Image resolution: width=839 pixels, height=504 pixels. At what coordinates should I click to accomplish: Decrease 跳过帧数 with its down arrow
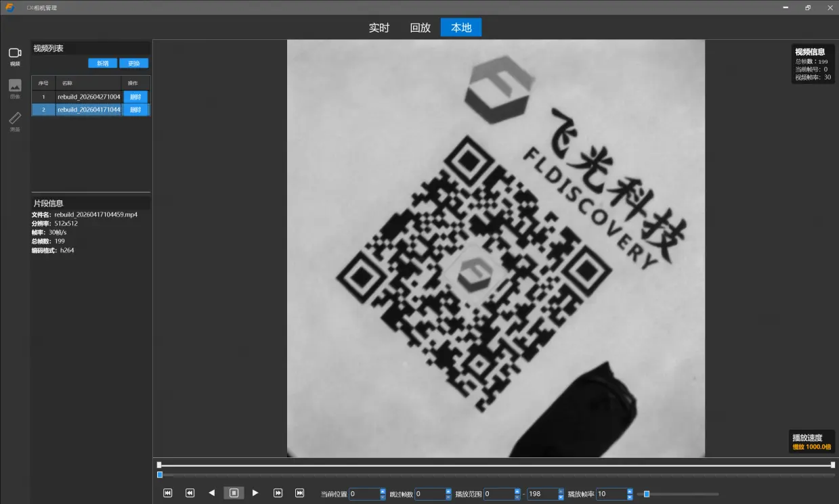pos(448,497)
